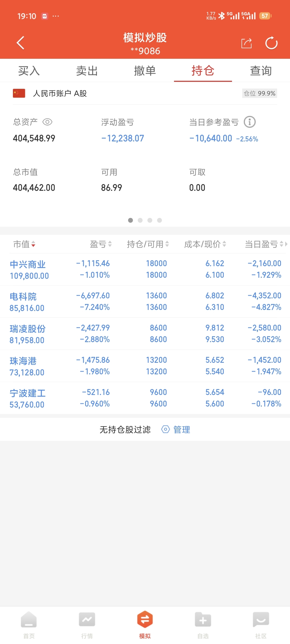The width and height of the screenshot is (290, 644).
Task: Refresh the simulated trading page
Action: 271,43
